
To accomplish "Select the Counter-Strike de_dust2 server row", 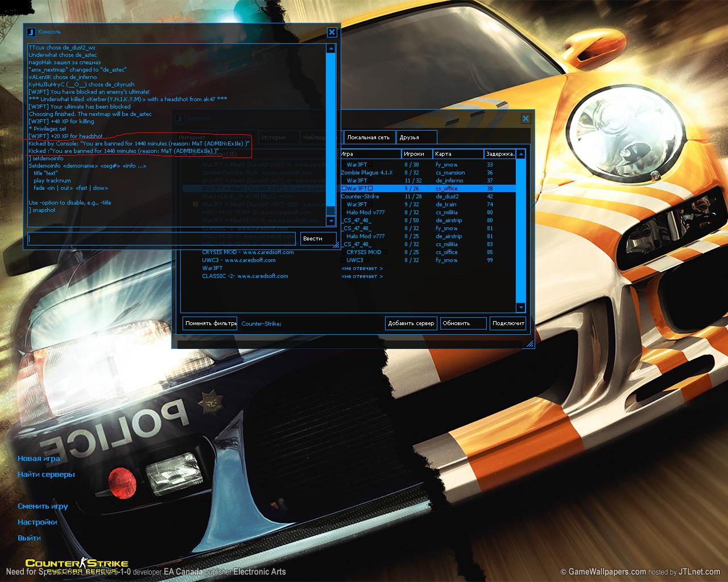I will click(427, 197).
